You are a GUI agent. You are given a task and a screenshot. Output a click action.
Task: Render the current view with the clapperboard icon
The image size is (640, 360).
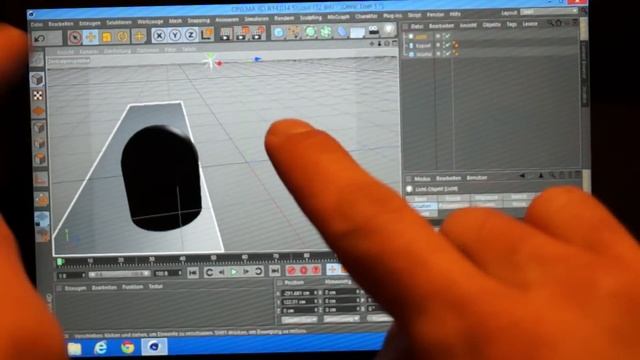[226, 34]
